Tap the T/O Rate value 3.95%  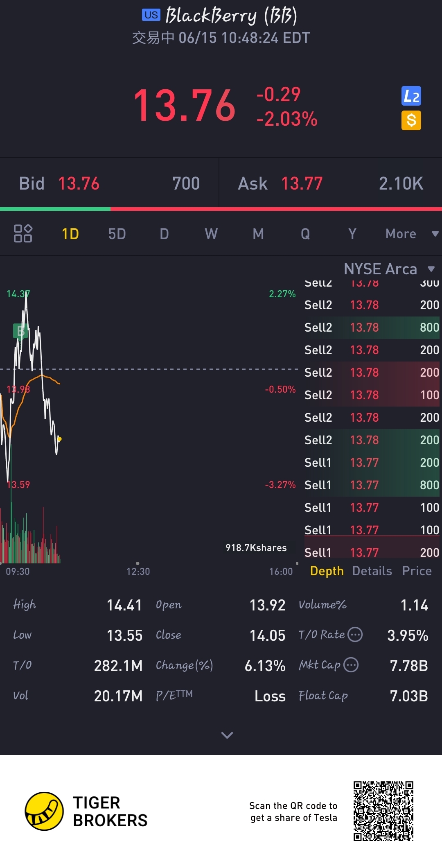[408, 635]
